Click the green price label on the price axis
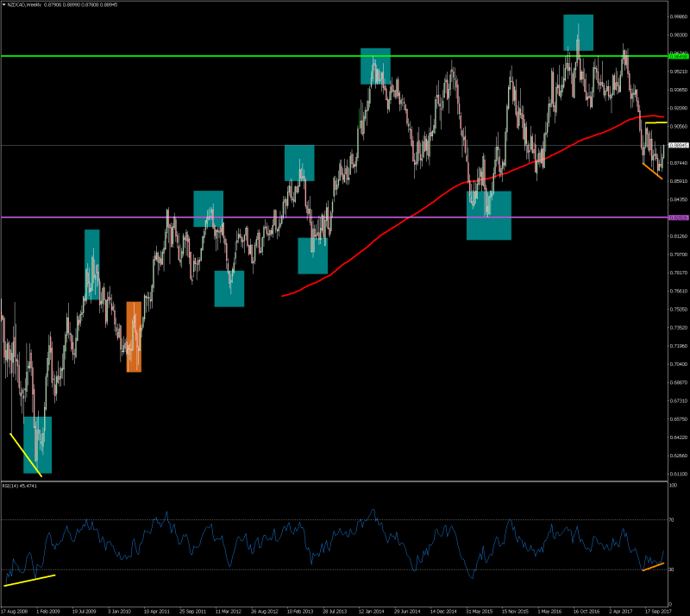This screenshot has height=616, width=690. click(x=678, y=56)
